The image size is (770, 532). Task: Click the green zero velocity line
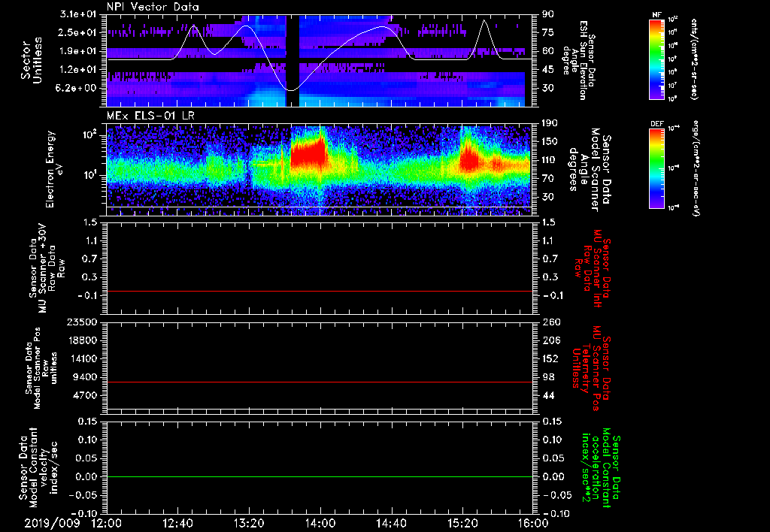[x=320, y=476]
